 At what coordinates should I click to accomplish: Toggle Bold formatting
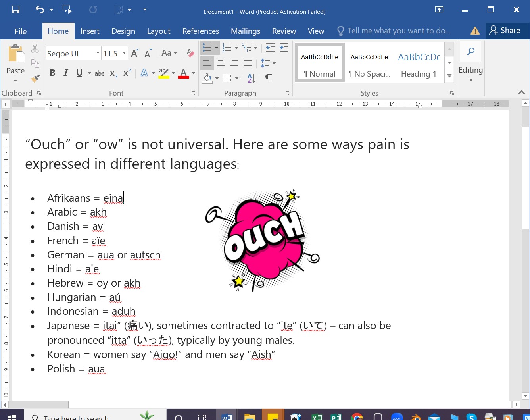[52, 73]
